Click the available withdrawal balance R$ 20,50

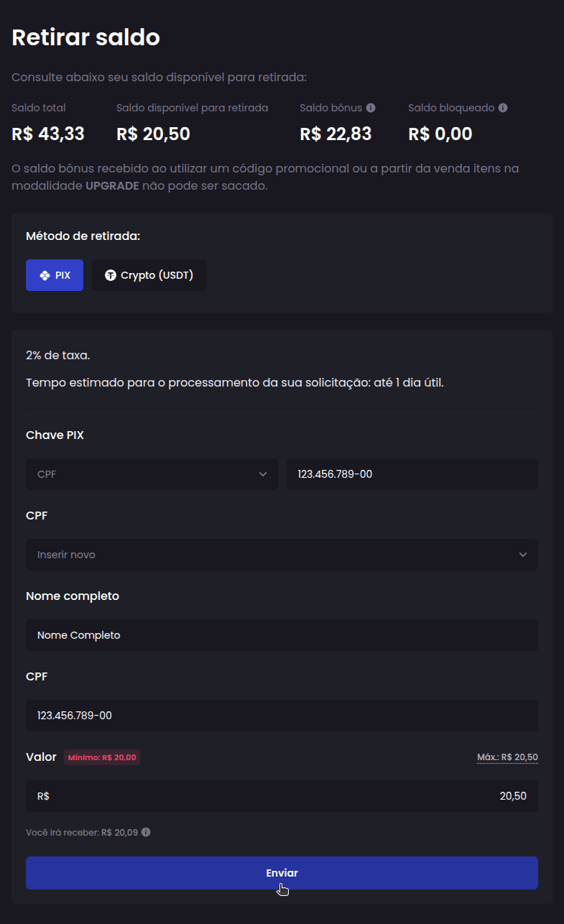pos(153,134)
